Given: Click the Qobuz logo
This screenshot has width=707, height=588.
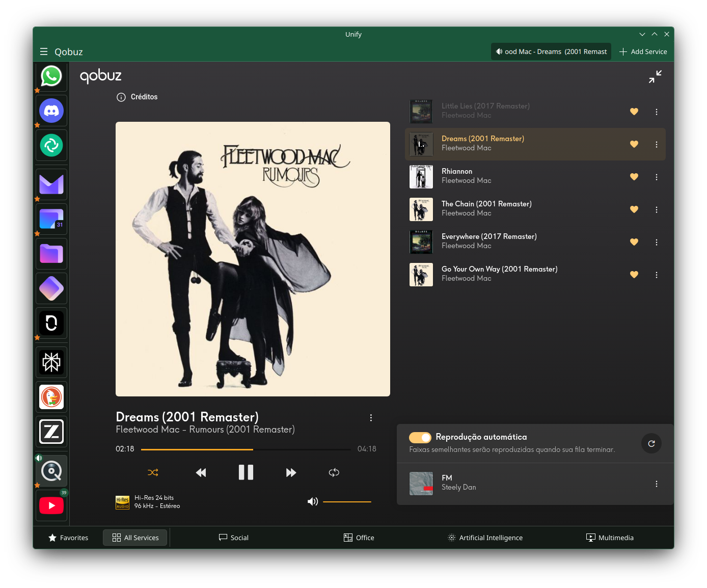Looking at the screenshot, I should coord(101,76).
